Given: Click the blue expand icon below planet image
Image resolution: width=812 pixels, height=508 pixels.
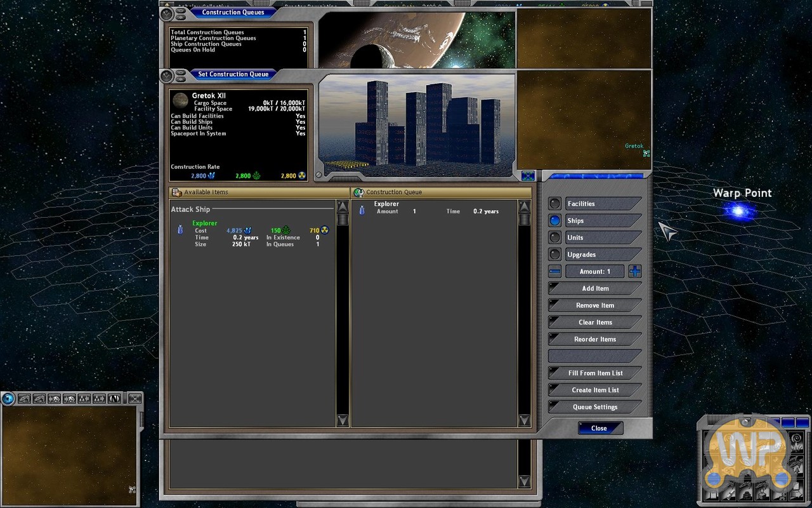Looking at the screenshot, I should pyautogui.click(x=528, y=176).
